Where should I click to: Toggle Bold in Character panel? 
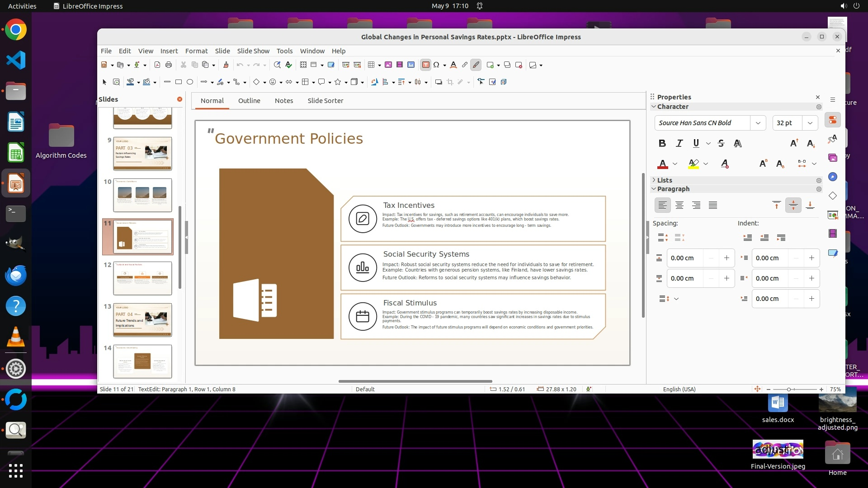(662, 144)
